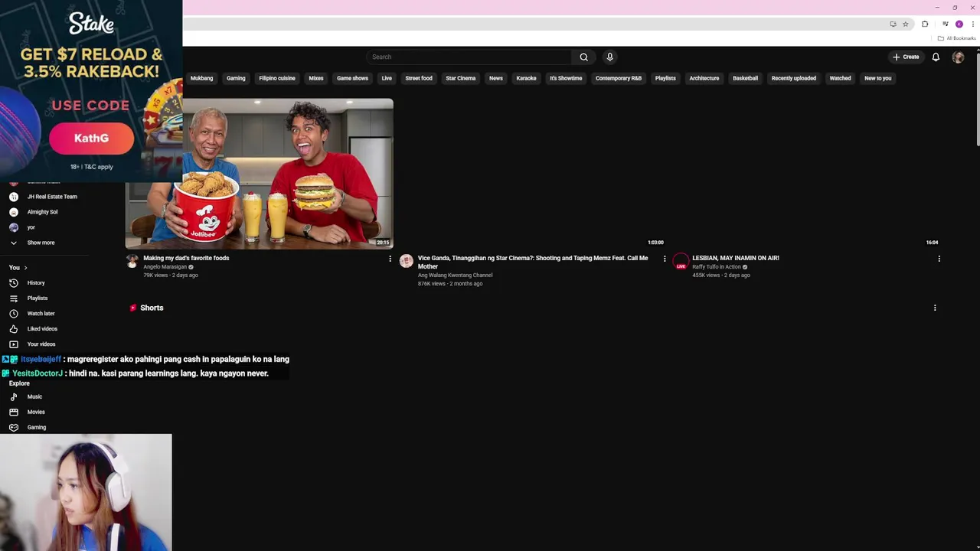This screenshot has width=980, height=551.
Task: Open the YouTube account avatar menu
Action: pos(958,57)
